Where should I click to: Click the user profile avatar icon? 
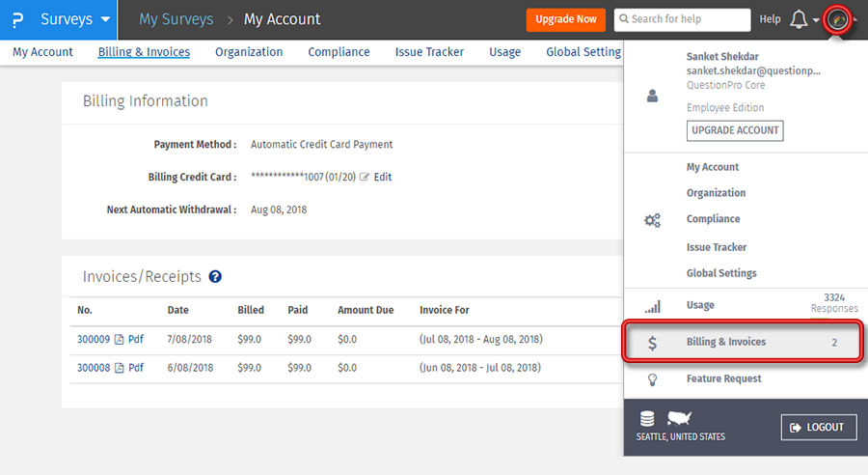pos(839,19)
